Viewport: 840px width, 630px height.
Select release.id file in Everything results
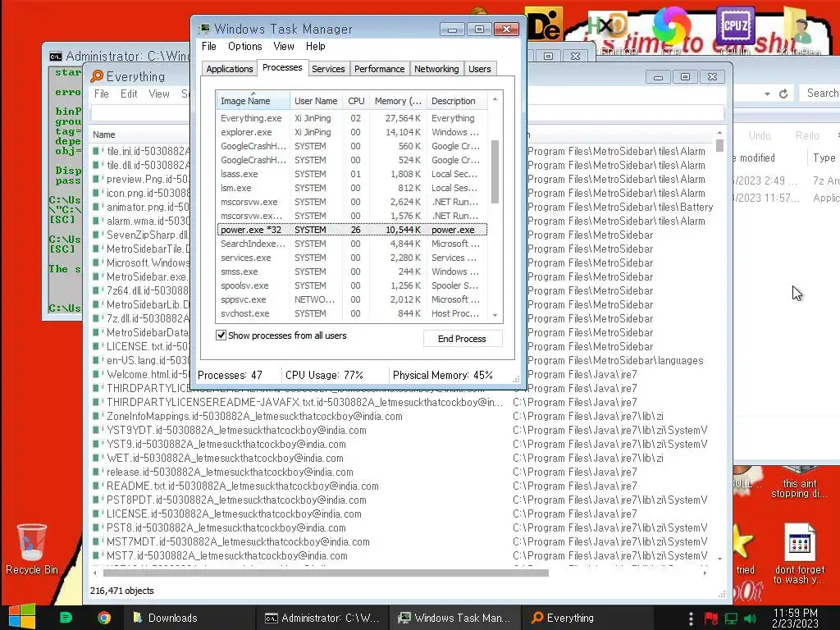[x=230, y=472]
